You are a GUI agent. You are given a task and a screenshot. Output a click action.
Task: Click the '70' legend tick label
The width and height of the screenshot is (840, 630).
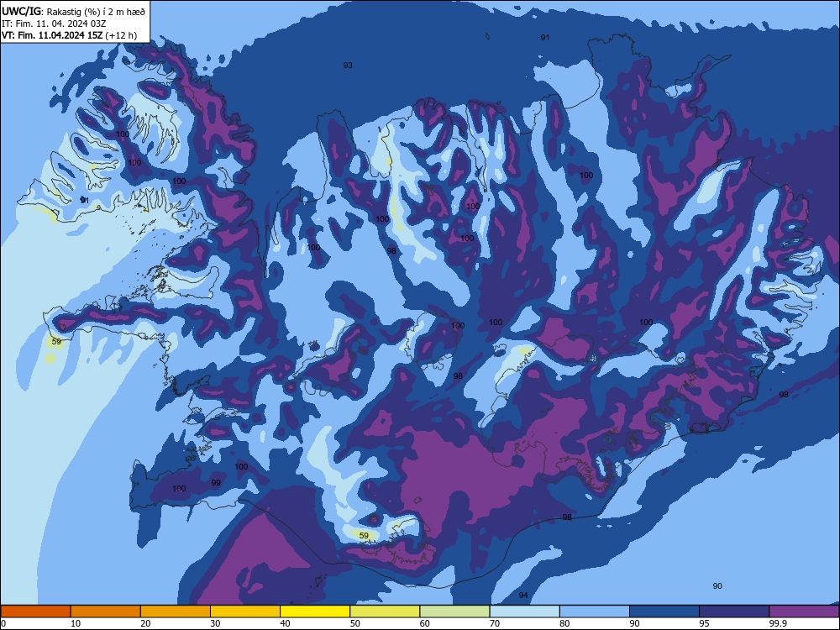(495, 623)
